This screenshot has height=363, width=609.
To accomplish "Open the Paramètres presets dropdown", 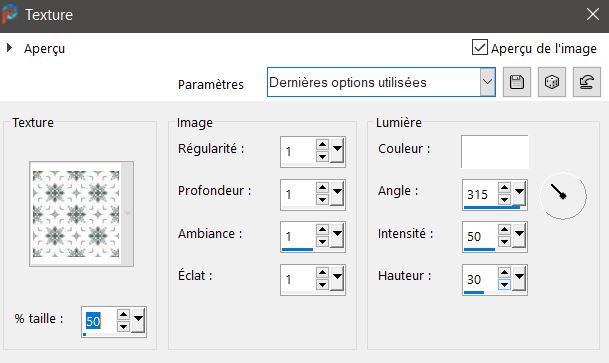I will (487, 82).
